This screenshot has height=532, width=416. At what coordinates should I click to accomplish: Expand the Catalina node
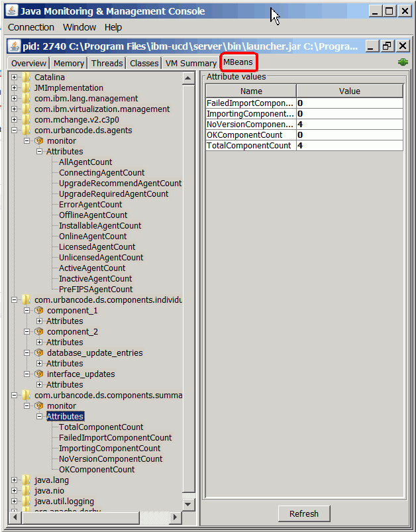15,78
